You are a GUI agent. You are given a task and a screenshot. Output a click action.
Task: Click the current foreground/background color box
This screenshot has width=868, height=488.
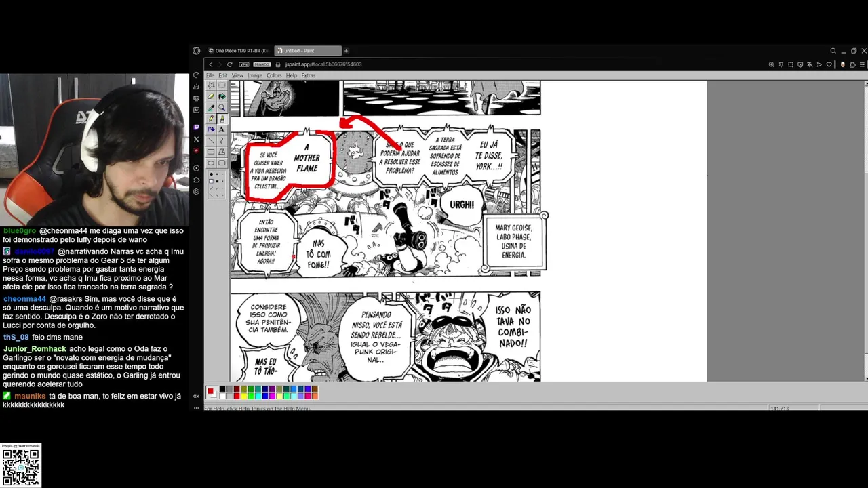click(212, 392)
